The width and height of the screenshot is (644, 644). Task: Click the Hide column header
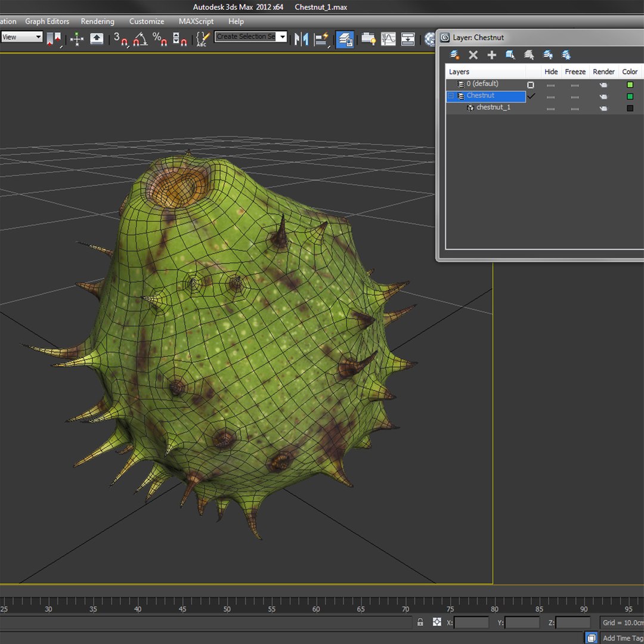click(551, 72)
